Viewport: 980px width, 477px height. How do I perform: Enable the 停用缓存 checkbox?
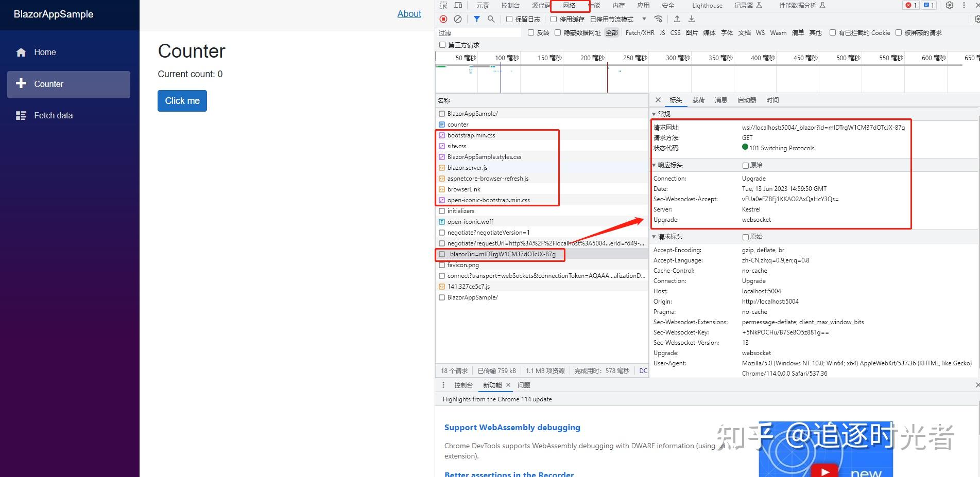553,19
